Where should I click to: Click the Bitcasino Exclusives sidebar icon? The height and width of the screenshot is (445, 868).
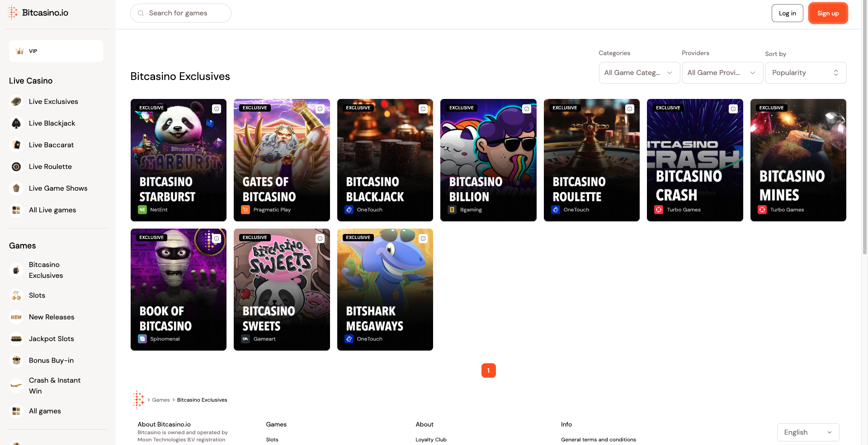click(16, 270)
